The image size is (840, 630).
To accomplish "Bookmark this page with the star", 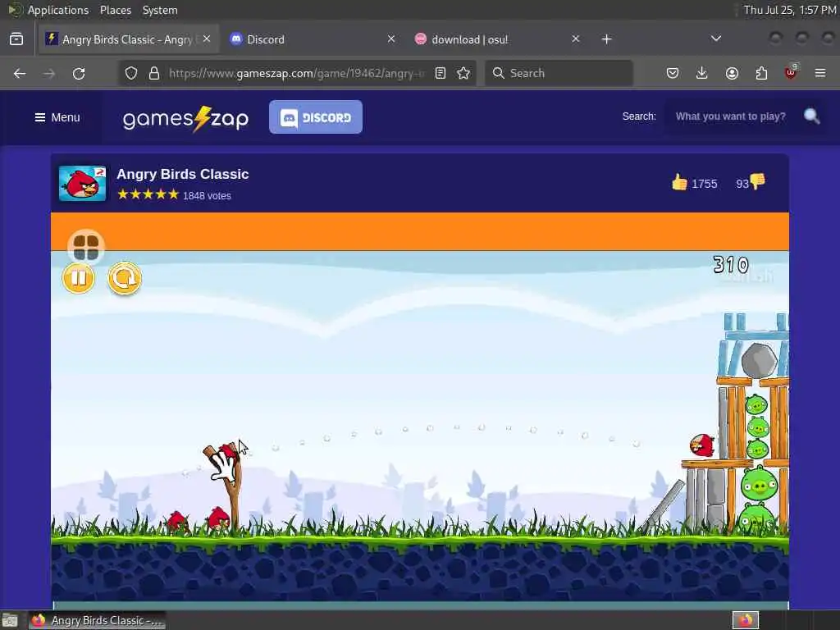I will click(464, 73).
